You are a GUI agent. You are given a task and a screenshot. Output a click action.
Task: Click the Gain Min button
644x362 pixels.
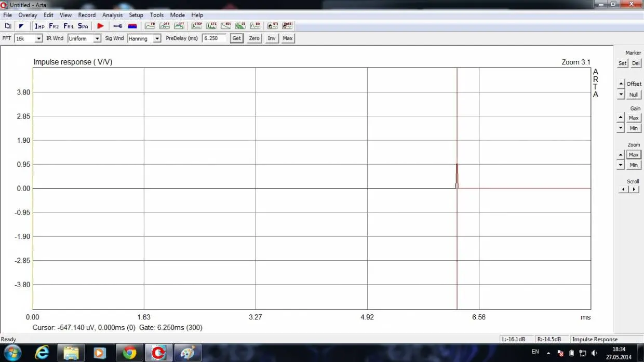click(x=634, y=128)
